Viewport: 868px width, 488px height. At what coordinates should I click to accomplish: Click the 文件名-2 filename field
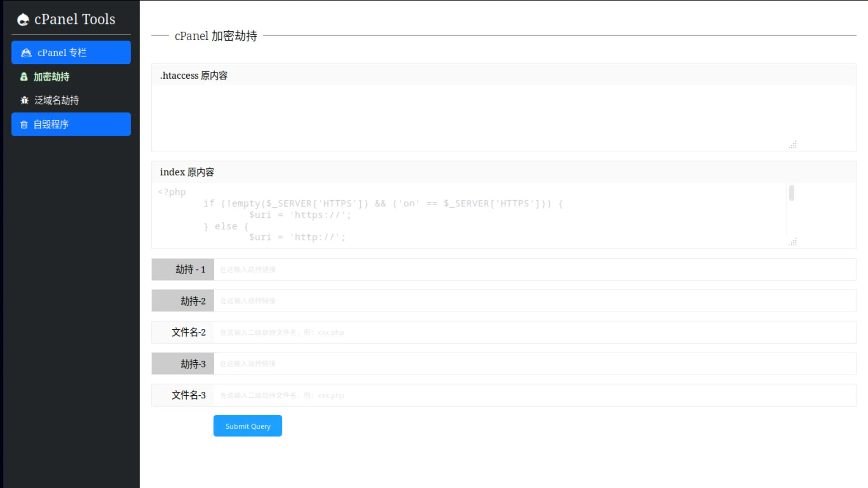point(407,332)
